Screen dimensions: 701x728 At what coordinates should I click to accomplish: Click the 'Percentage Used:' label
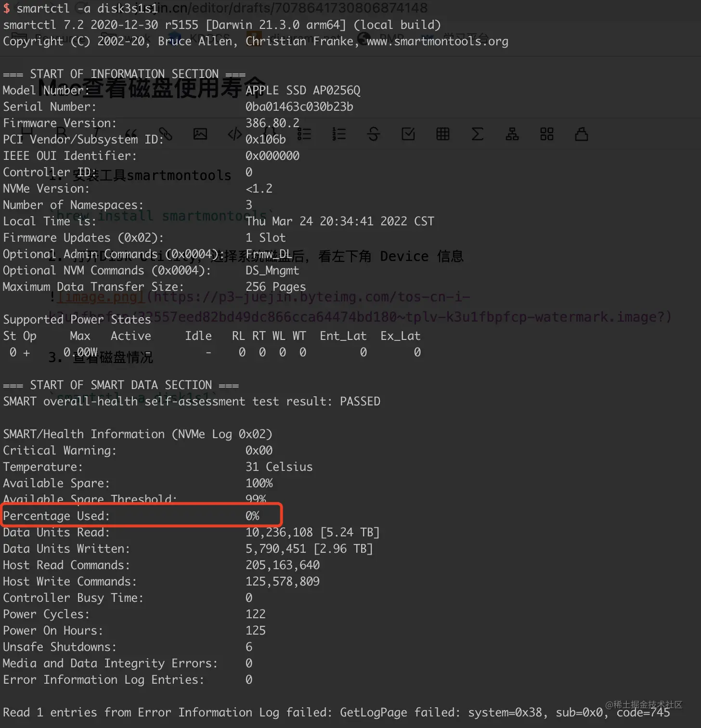(57, 516)
